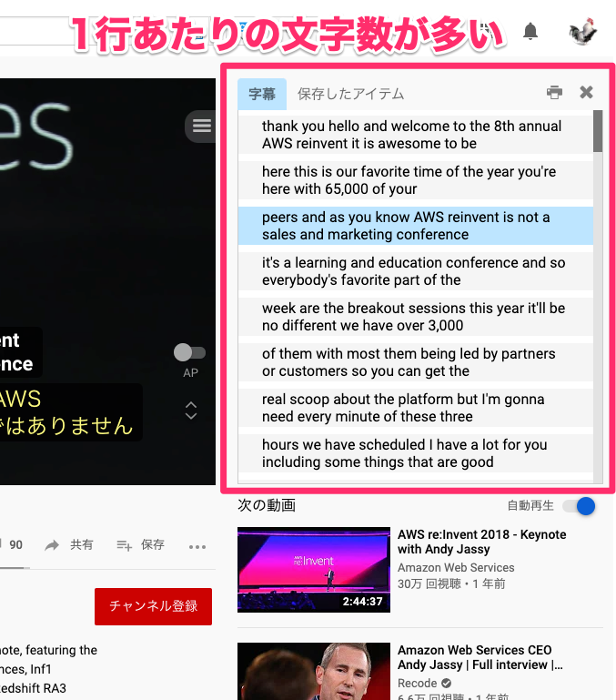Print the subtitle transcript

[554, 93]
